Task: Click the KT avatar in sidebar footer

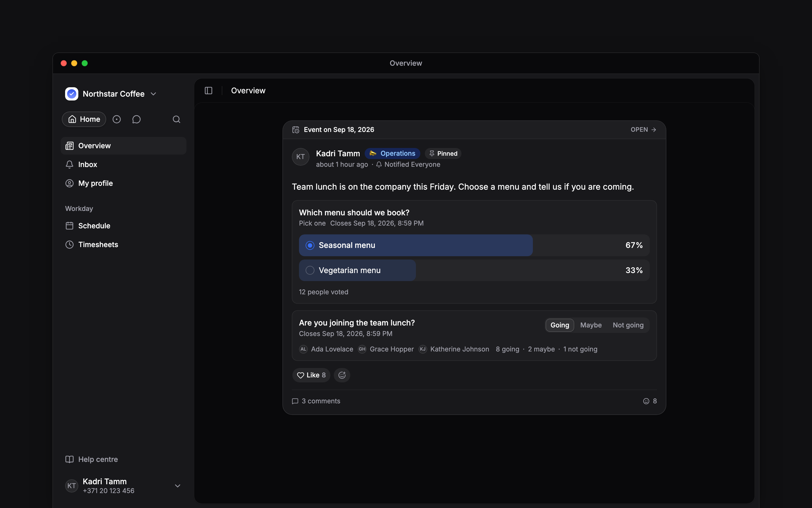Action: point(71,486)
